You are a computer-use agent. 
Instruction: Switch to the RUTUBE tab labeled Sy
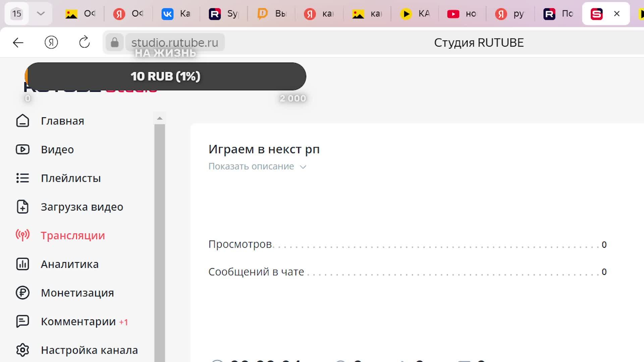[x=223, y=14]
